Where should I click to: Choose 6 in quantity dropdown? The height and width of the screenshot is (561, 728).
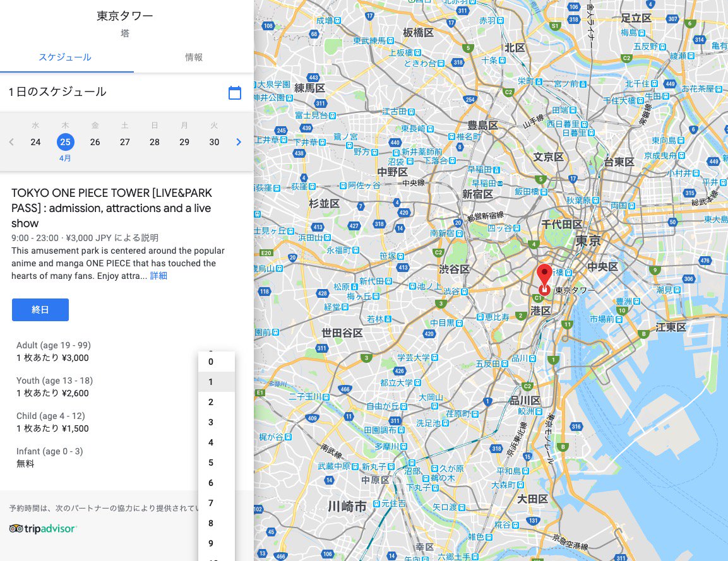tap(217, 483)
